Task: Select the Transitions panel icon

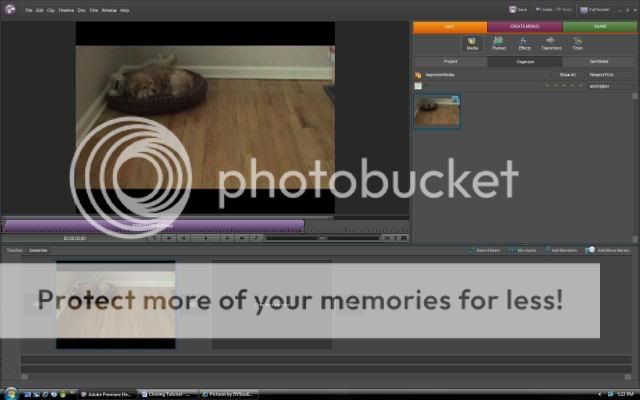Action: tap(551, 44)
